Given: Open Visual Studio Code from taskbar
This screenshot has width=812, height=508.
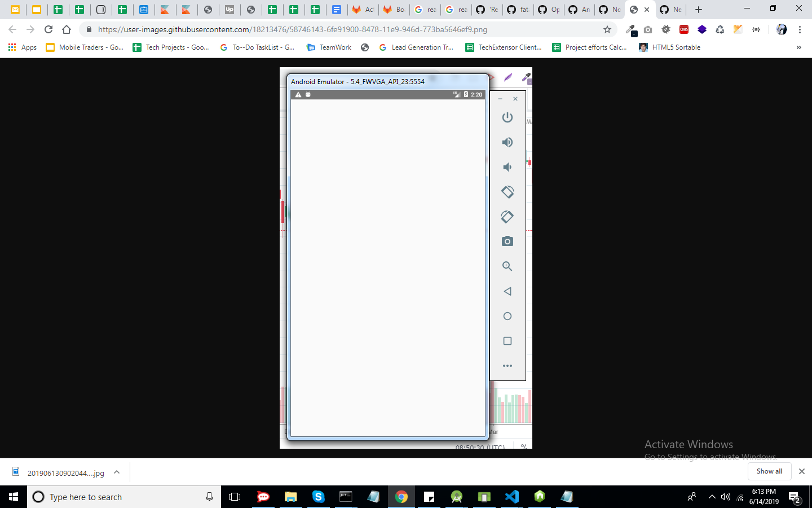Looking at the screenshot, I should [x=511, y=497].
